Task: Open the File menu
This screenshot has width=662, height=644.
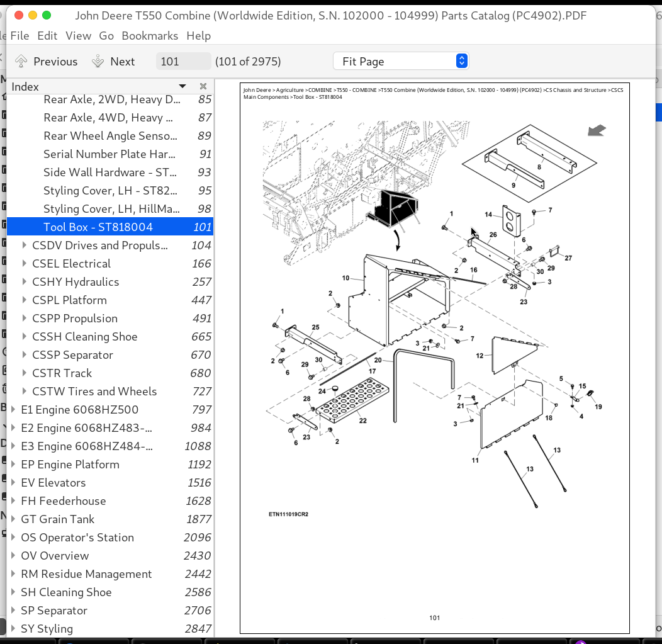Action: (x=20, y=36)
